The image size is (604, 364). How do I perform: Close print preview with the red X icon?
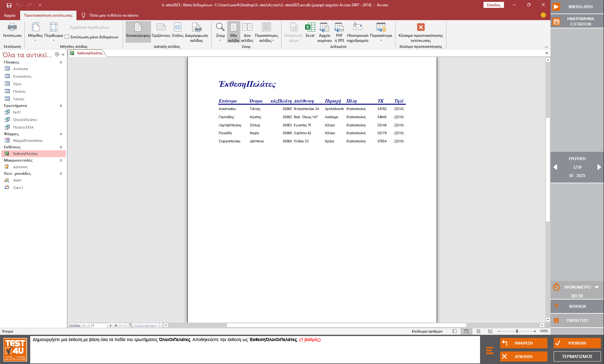(x=421, y=27)
